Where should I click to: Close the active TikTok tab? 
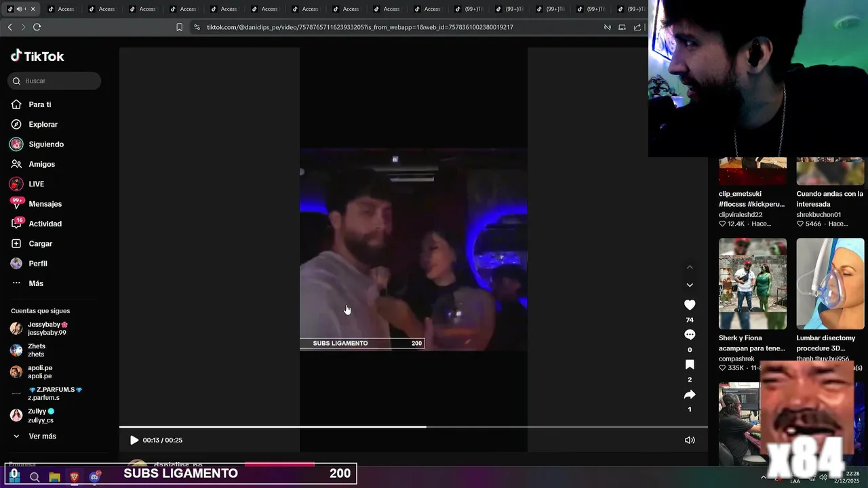(33, 9)
